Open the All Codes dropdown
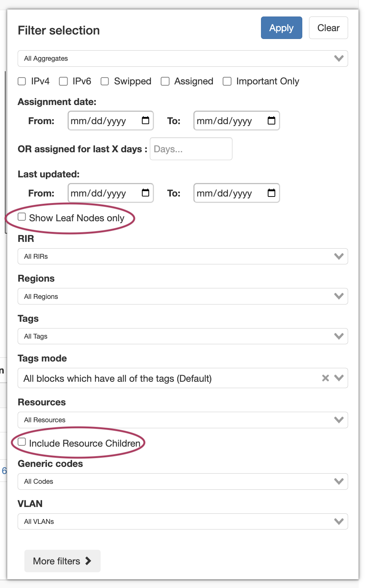The width and height of the screenshot is (368, 588). tap(182, 481)
